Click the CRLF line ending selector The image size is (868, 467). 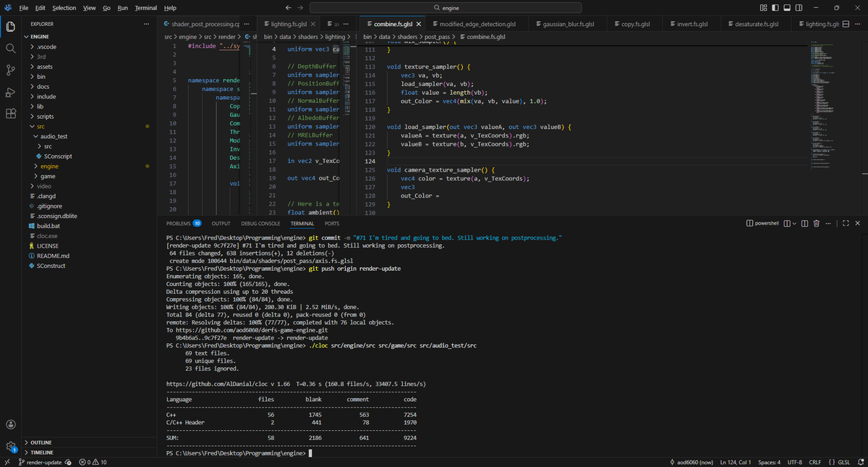tap(814, 462)
